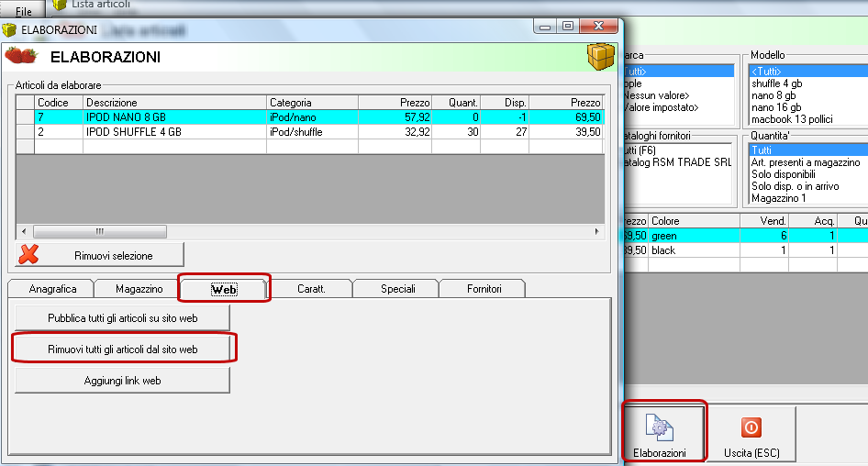Click the red X Rimuovi selezione icon
868x466 pixels.
(28, 255)
